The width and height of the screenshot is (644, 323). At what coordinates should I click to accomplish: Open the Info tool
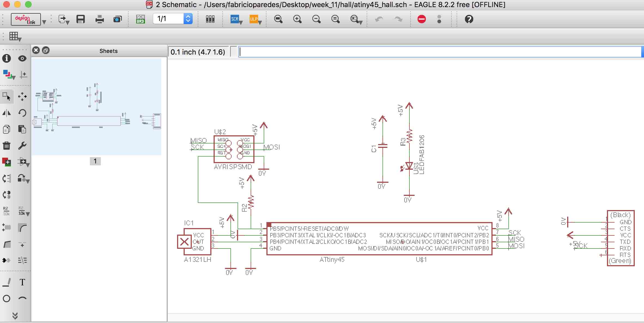(x=7, y=58)
